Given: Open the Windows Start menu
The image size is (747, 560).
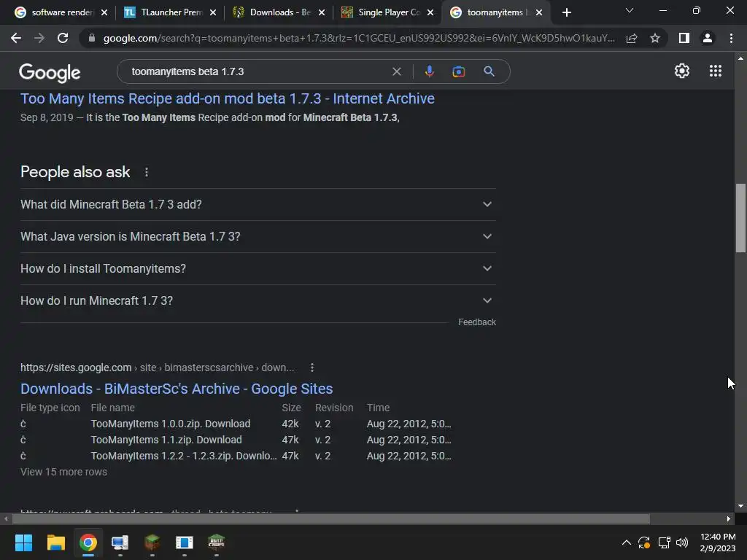Looking at the screenshot, I should (x=23, y=542).
